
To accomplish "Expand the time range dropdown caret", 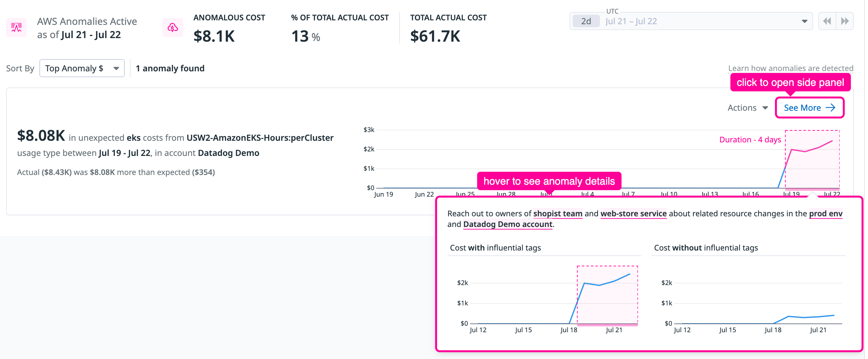I will coord(805,21).
